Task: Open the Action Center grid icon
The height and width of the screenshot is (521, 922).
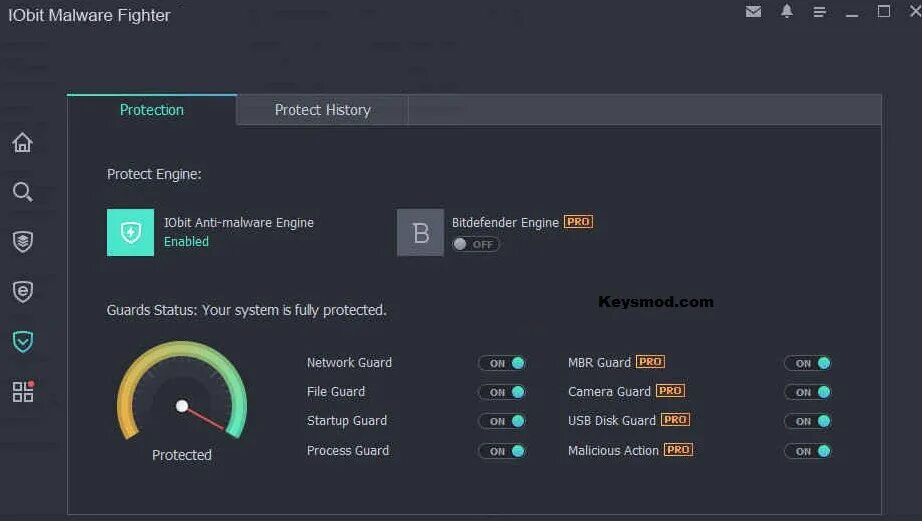Action: point(23,392)
